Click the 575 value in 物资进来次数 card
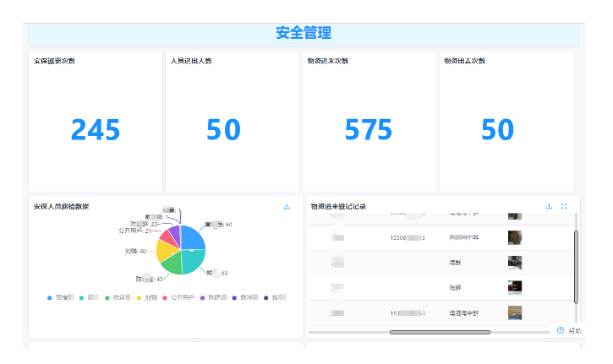Screen dimensions: 613x364 pos(369,130)
